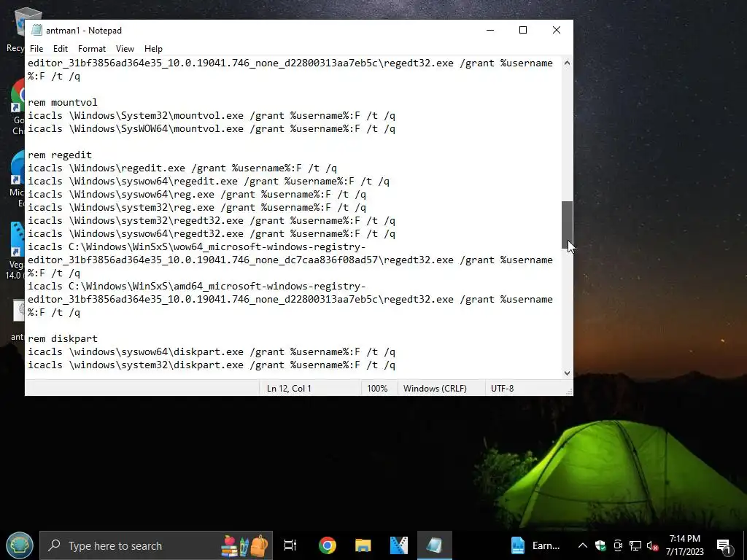Click the Meet Now tray icon
747x560 pixels.
point(618,545)
